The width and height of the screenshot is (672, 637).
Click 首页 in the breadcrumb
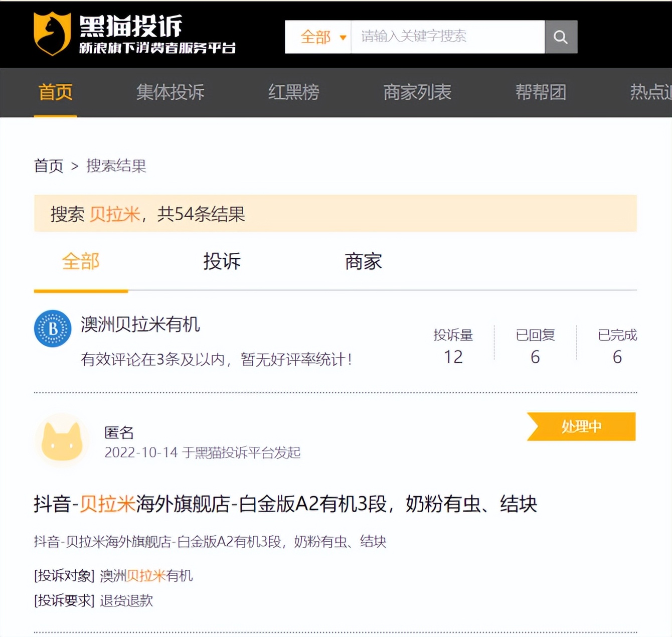(48, 166)
